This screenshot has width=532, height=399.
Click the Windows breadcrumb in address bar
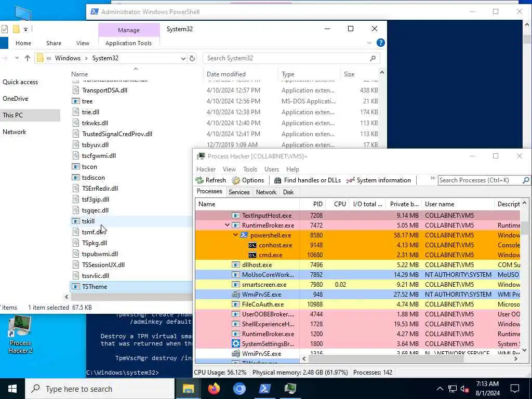pos(68,58)
